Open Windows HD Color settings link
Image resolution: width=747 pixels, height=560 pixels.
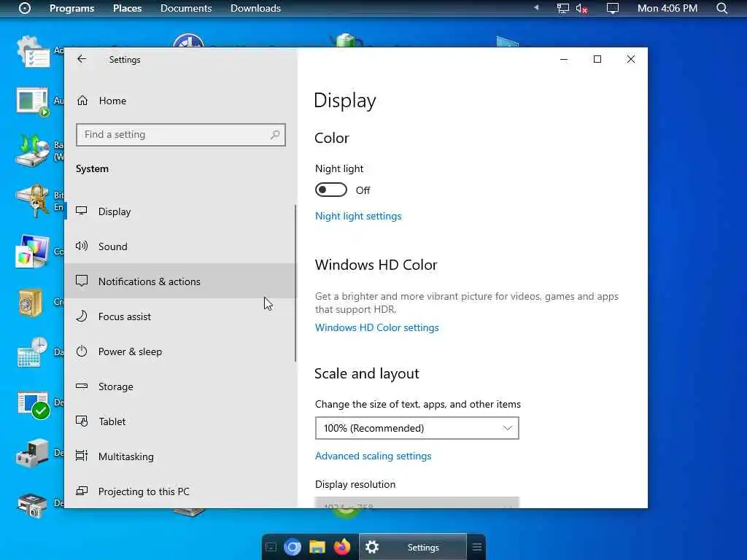click(377, 327)
